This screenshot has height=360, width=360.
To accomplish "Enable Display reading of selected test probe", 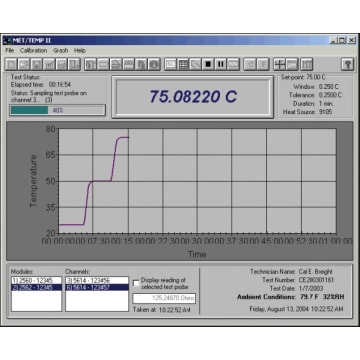I will click(x=136, y=283).
